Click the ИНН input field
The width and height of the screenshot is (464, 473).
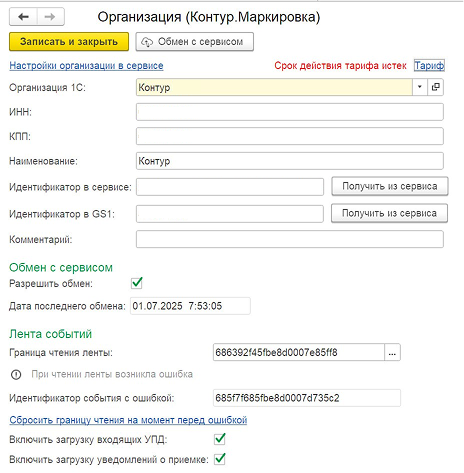[x=290, y=112]
